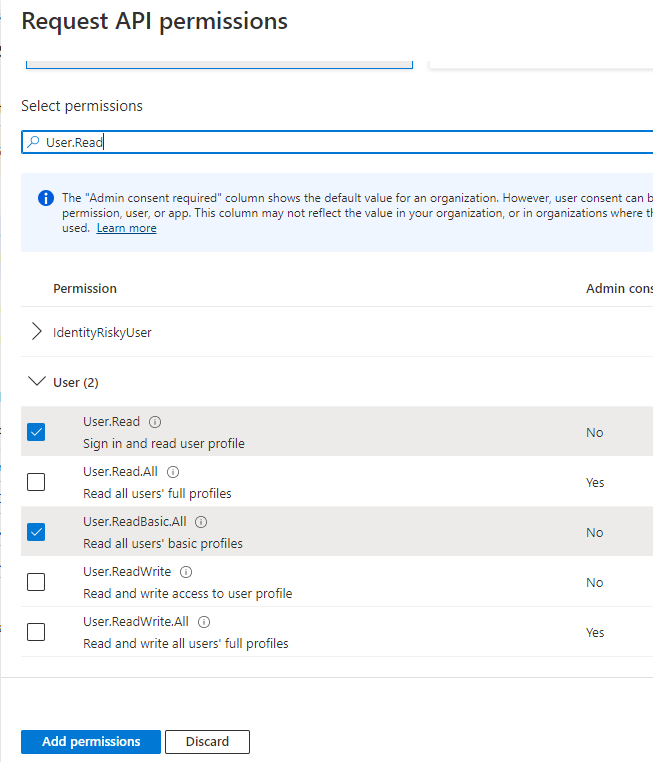The height and width of the screenshot is (762, 653).
Task: Select the Admin consent column header
Action: pos(618,288)
